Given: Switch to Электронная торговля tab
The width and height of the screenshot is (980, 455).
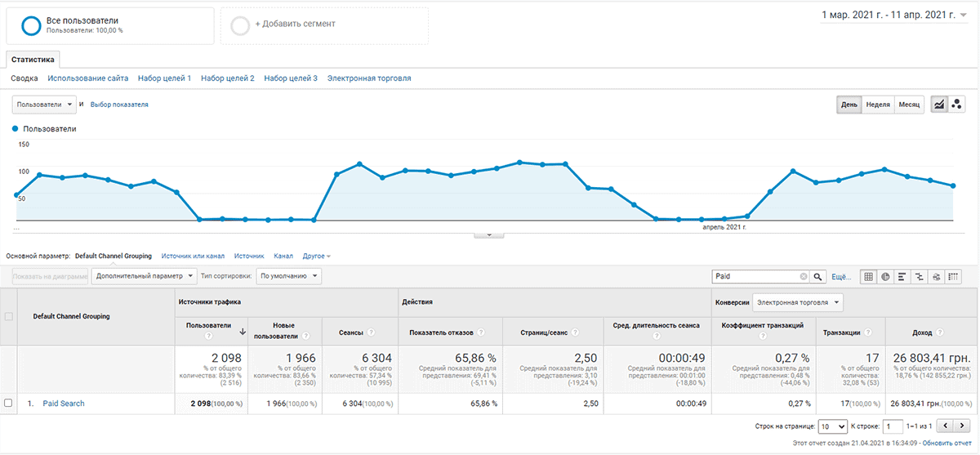Looking at the screenshot, I should pos(369,78).
